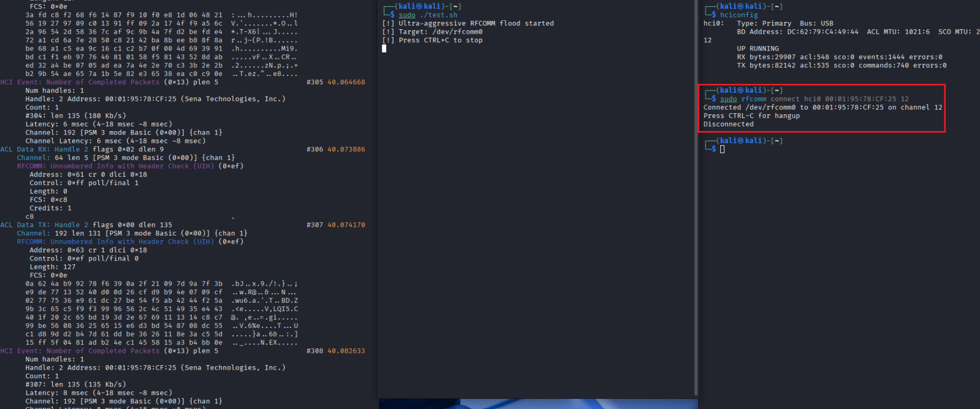The height and width of the screenshot is (409, 980).
Task: Click the Disconnected status line
Action: (728, 124)
